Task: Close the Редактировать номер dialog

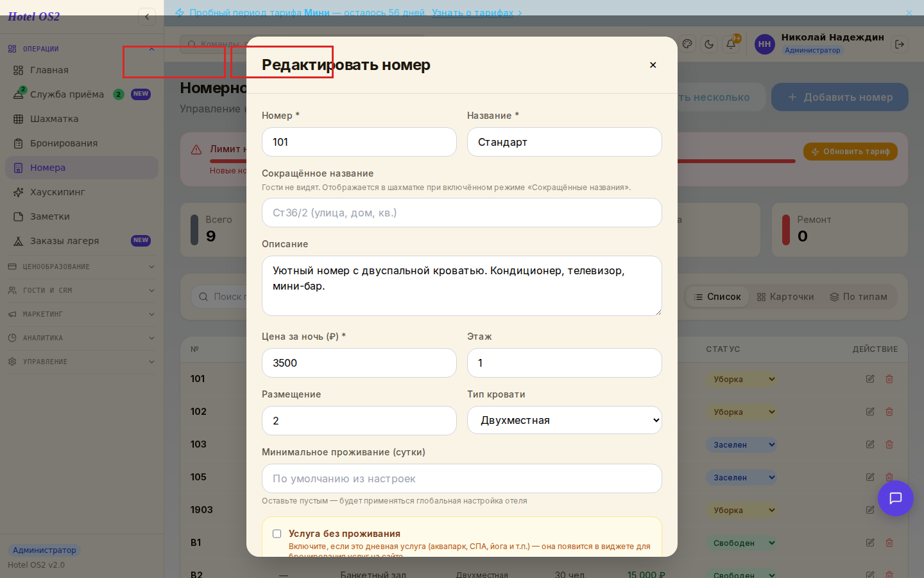Action: [653, 65]
